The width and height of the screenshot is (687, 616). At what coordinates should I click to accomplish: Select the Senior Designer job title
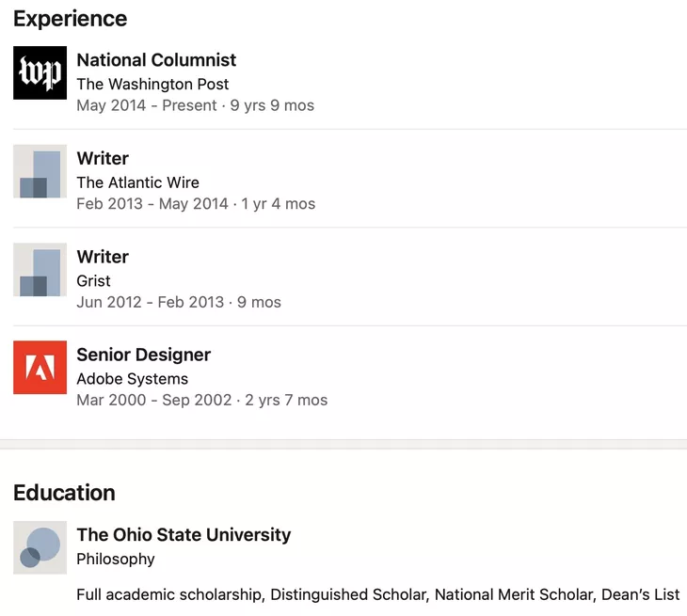click(x=143, y=355)
